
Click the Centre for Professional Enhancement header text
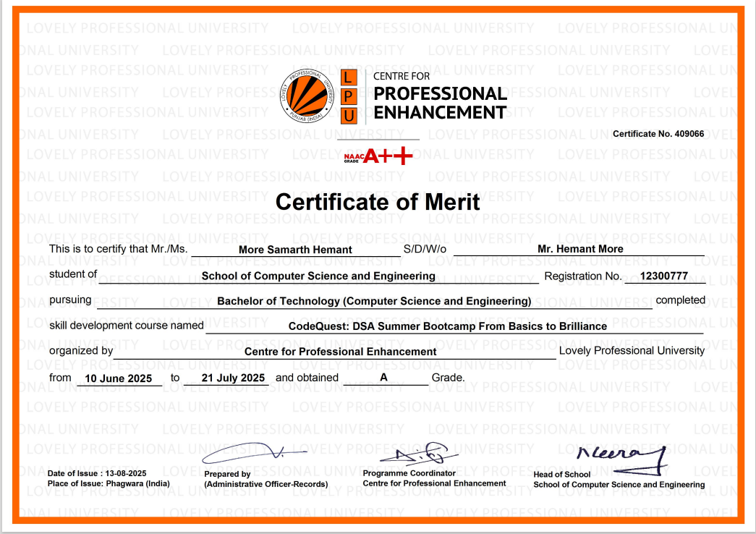point(439,97)
